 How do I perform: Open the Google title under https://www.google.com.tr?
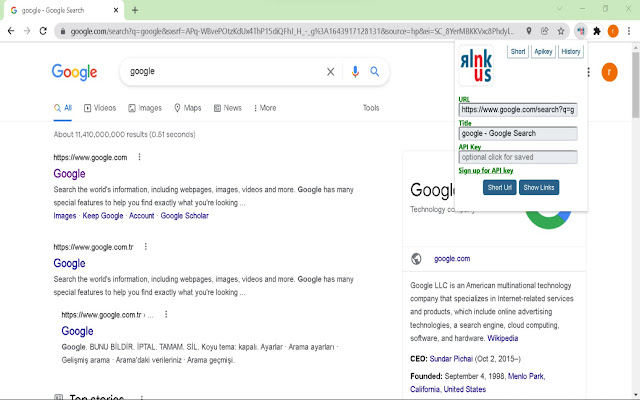69,264
